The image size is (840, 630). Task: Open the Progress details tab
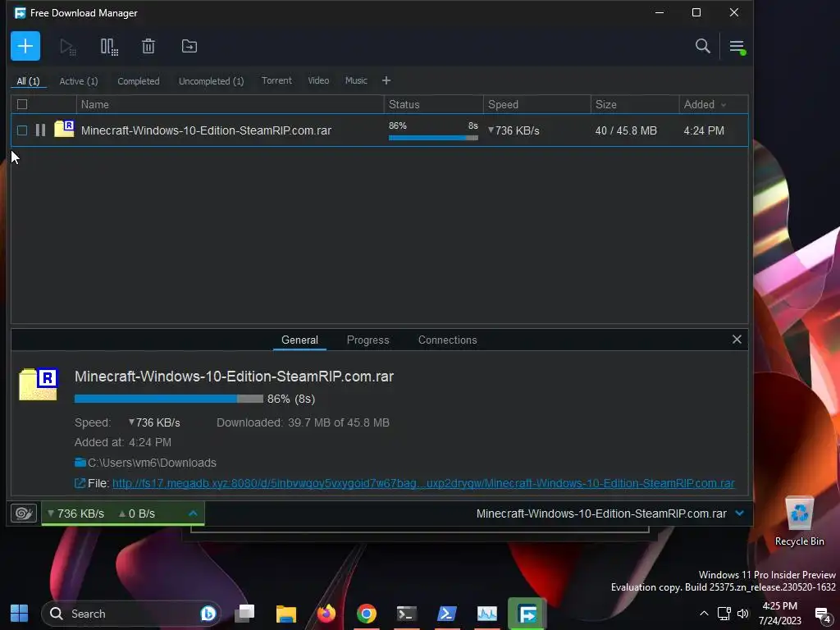coord(367,340)
